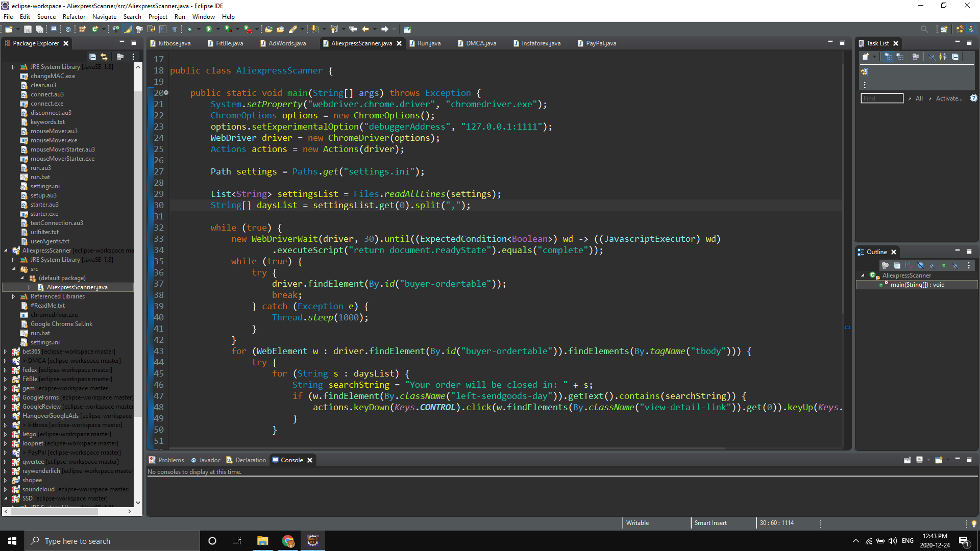Viewport: 980px width, 551px height.
Task: Click the Debug bug icon
Action: [x=190, y=29]
